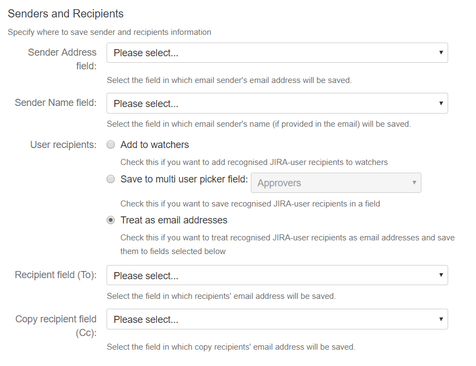
Task: Click the arrow icon of the Cc recipient dropdown
Action: tap(441, 319)
